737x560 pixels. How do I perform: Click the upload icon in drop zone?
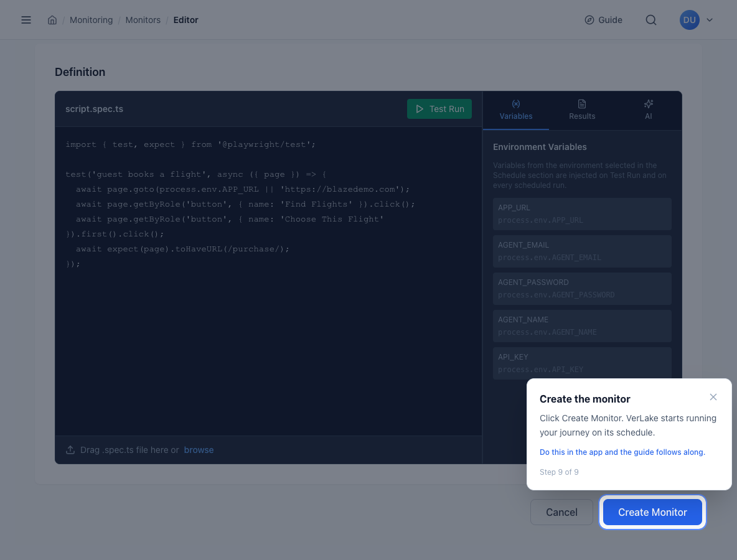pos(70,450)
